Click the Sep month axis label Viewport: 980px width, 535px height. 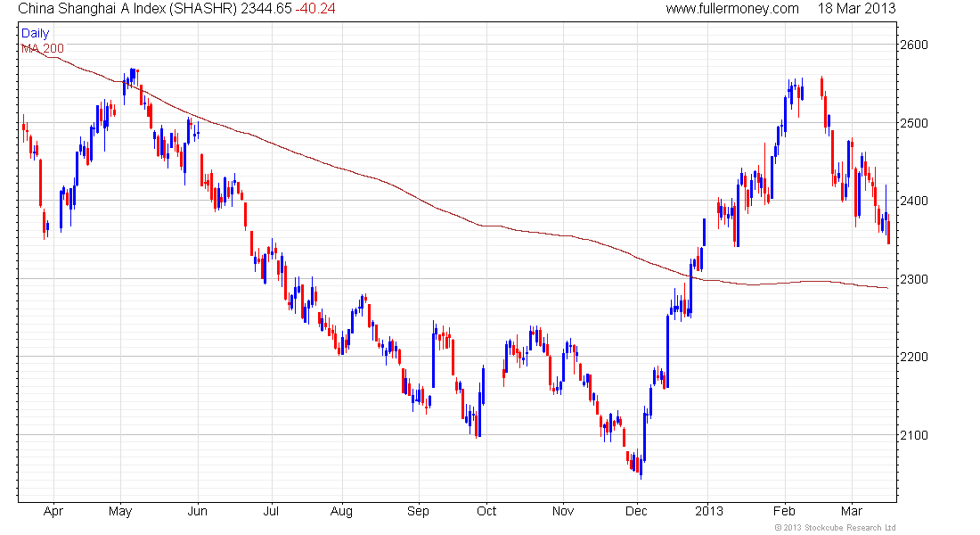point(418,512)
